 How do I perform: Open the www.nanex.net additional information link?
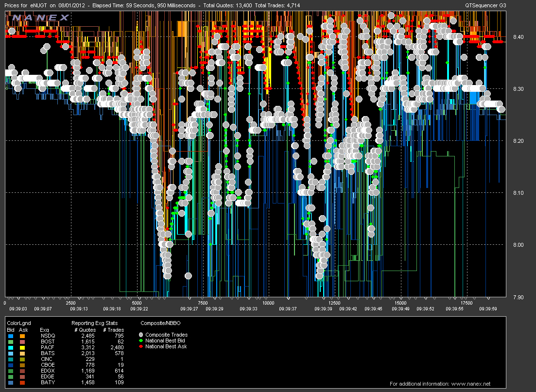click(470, 384)
